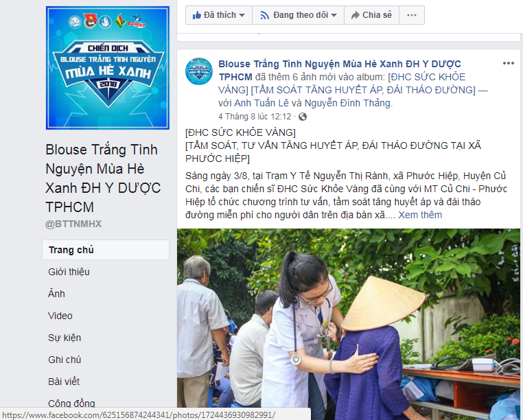Screen dimensions: 523x420
Task: Click the RSS feed icon on Đang theo dõi
Action: tap(264, 15)
